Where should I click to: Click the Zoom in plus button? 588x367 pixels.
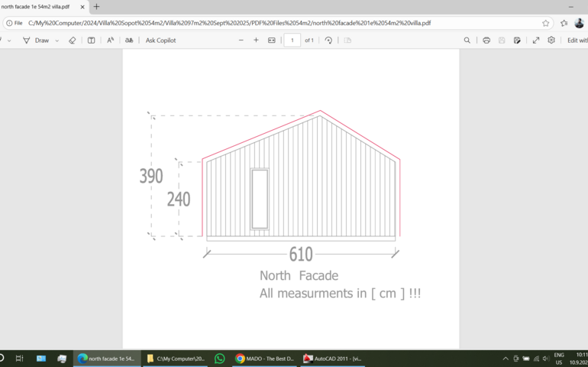click(256, 41)
